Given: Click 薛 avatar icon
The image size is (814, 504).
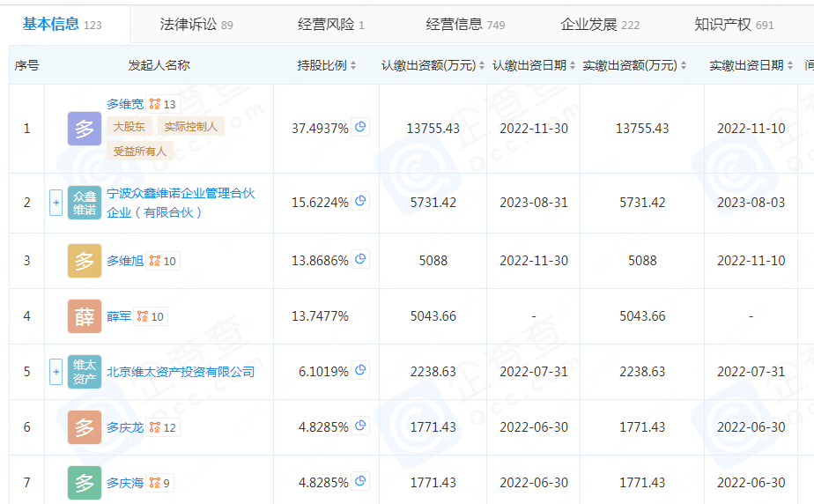Looking at the screenshot, I should [x=85, y=316].
